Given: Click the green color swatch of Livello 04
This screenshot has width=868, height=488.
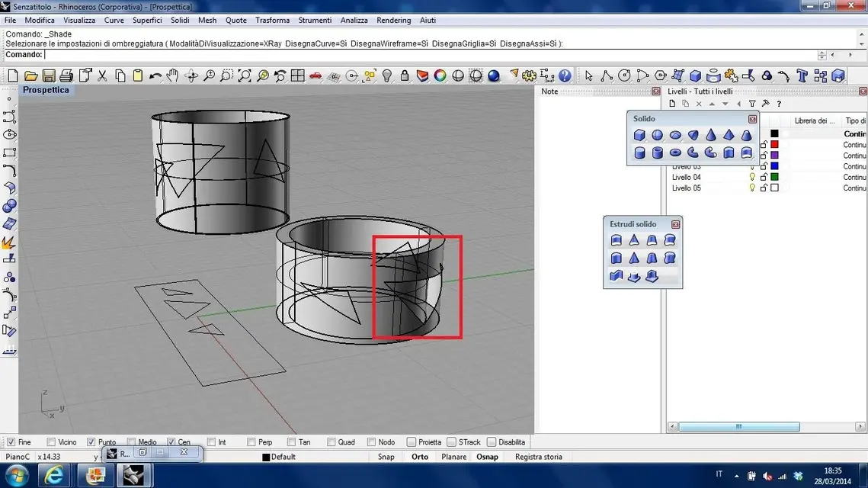Looking at the screenshot, I should tap(774, 177).
